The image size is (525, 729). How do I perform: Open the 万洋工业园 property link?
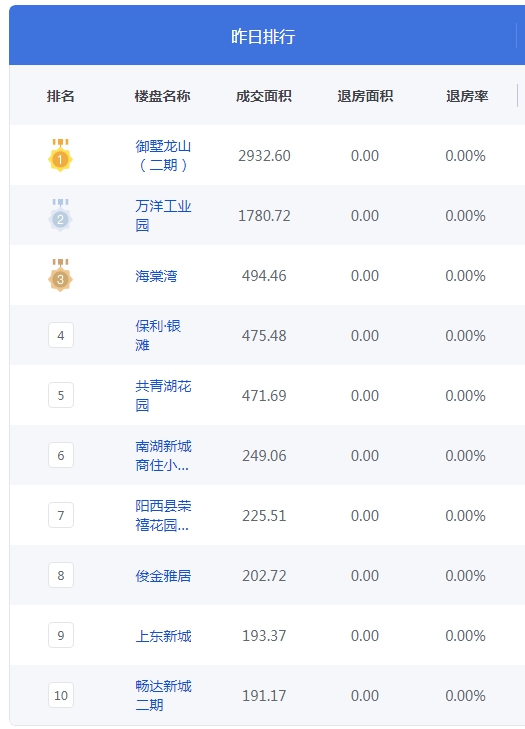point(163,215)
